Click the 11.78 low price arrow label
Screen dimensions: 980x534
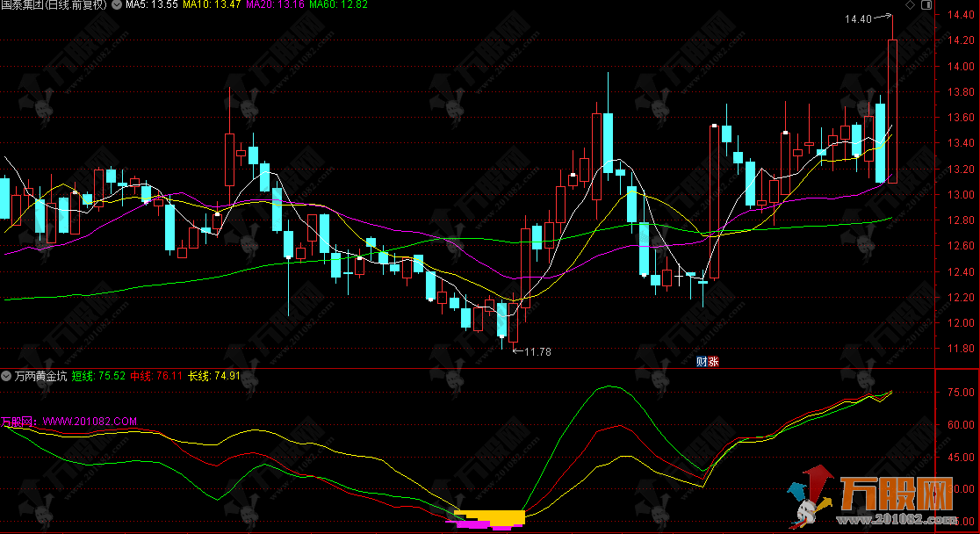coord(537,352)
